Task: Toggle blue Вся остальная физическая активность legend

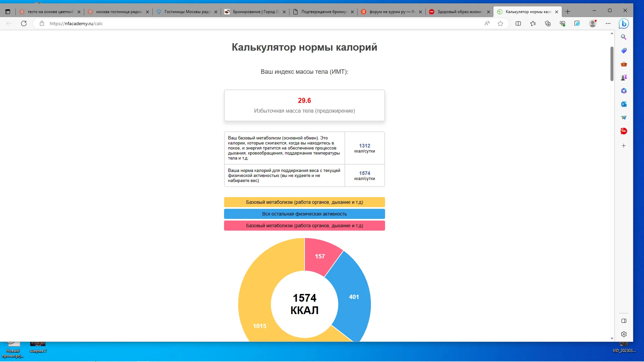Action: point(304,214)
